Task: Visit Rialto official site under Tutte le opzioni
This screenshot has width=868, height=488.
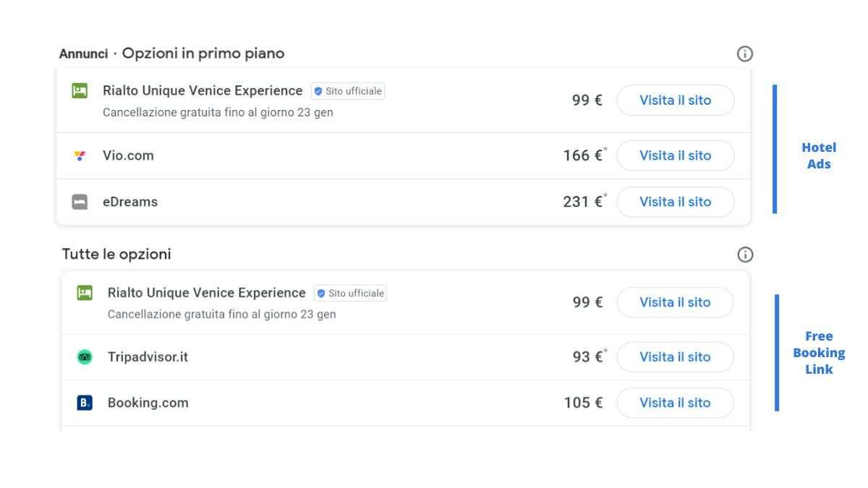Action: (675, 302)
